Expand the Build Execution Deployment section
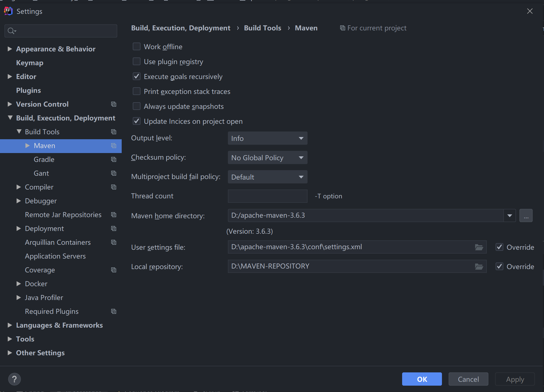 10,118
